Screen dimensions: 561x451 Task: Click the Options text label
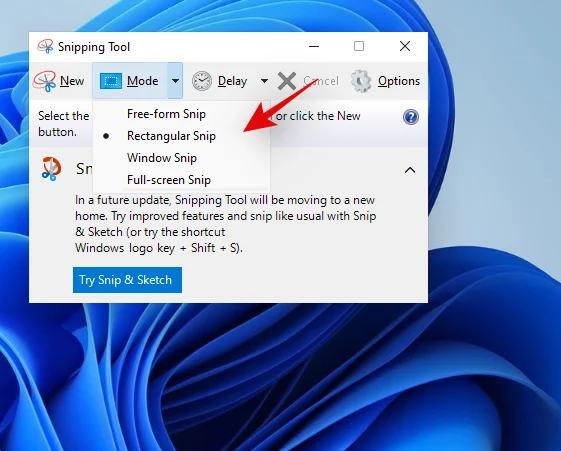click(399, 81)
